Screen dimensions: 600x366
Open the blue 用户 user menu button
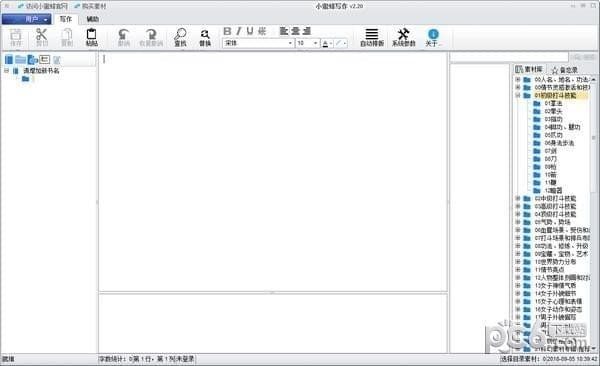pyautogui.click(x=26, y=19)
